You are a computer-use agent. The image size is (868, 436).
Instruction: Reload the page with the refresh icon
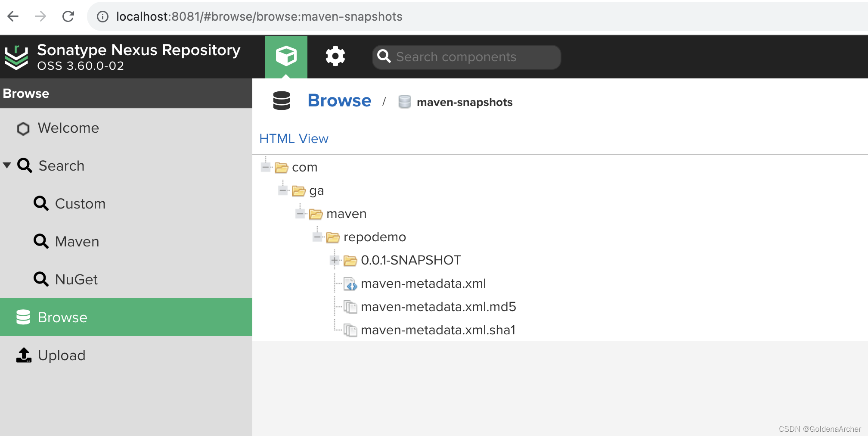pyautogui.click(x=68, y=16)
